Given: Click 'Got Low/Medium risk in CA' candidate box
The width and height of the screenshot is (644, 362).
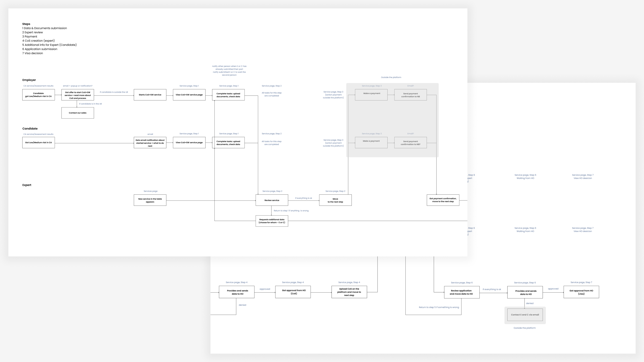Looking at the screenshot, I should (x=38, y=142).
